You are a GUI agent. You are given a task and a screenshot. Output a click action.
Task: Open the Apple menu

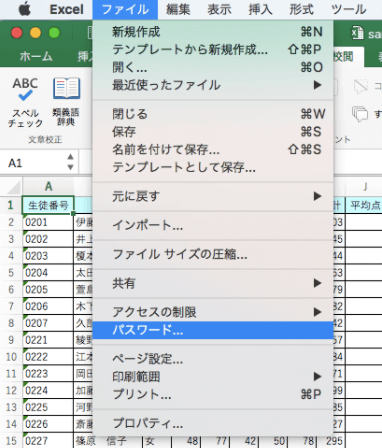tap(25, 9)
